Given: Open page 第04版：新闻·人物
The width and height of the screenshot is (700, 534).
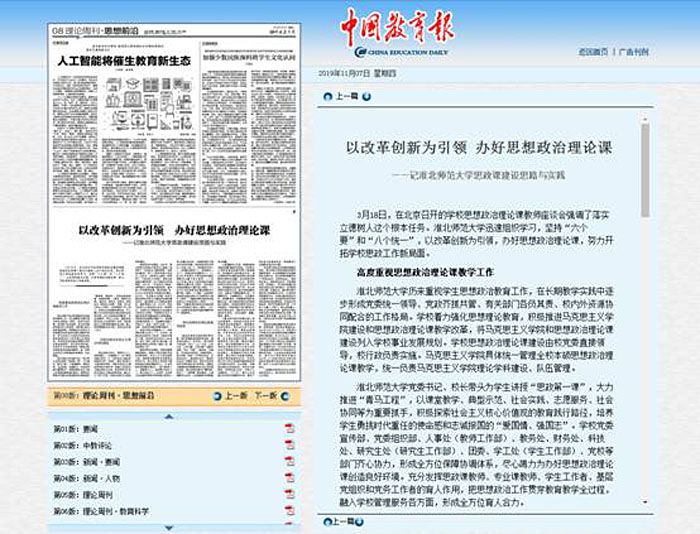Looking at the screenshot, I should (x=87, y=479).
